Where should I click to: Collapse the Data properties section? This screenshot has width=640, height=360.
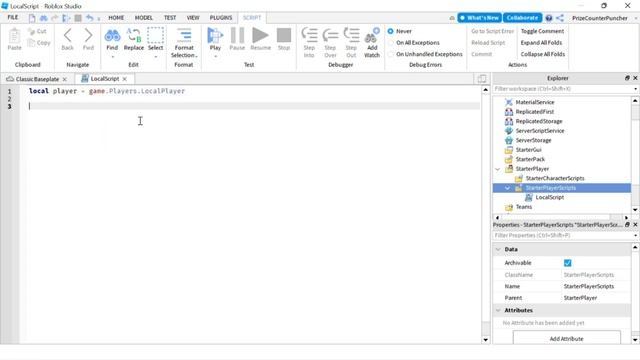point(498,249)
